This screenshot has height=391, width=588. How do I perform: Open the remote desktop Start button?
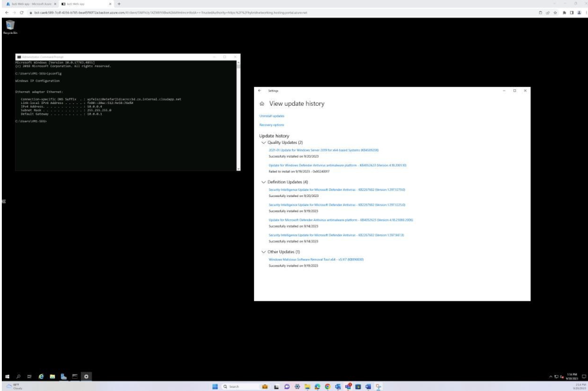click(7, 376)
